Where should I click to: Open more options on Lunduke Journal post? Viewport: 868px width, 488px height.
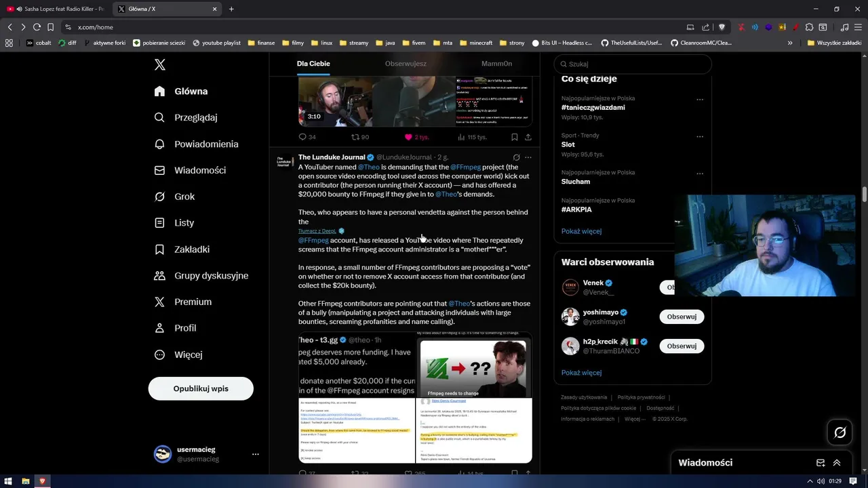coord(528,157)
